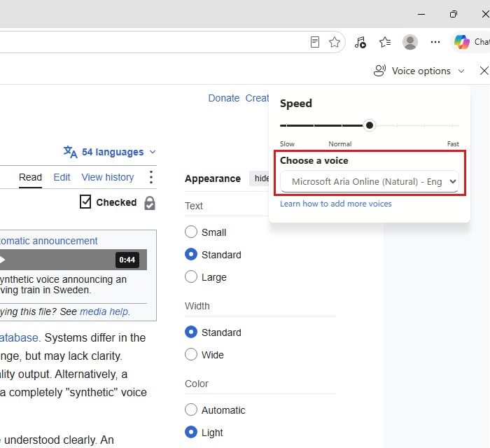Image resolution: width=490 pixels, height=448 pixels.
Task: Click Learn how to add more voices
Action: coord(335,204)
